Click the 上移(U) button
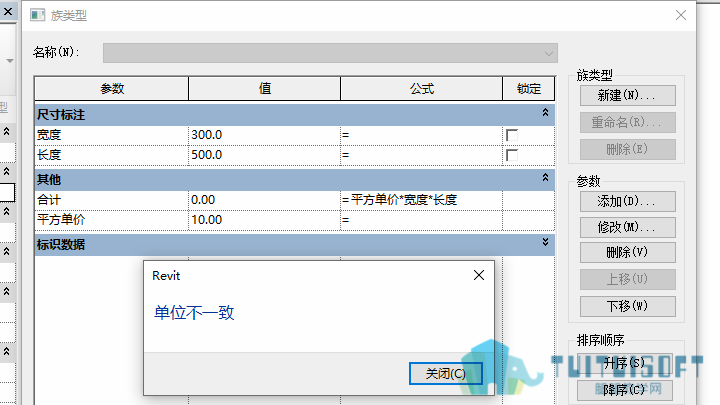This screenshot has height=405, width=720. (x=627, y=279)
